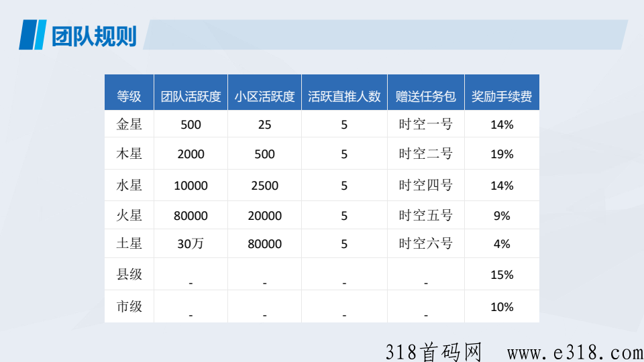This screenshot has width=644, height=362.
Task: Select team activity 80000 in 火星 row
Action: [x=191, y=216]
